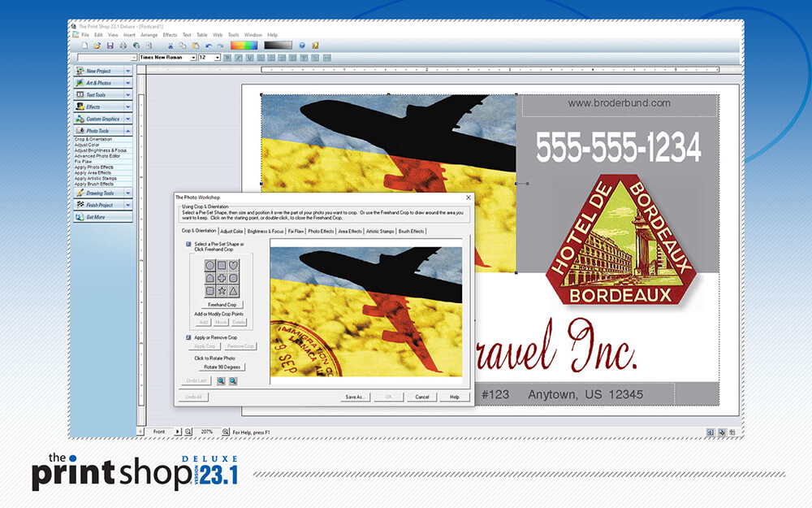Collapse the Photo Tools panel arrow
The width and height of the screenshot is (812, 508).
(128, 131)
